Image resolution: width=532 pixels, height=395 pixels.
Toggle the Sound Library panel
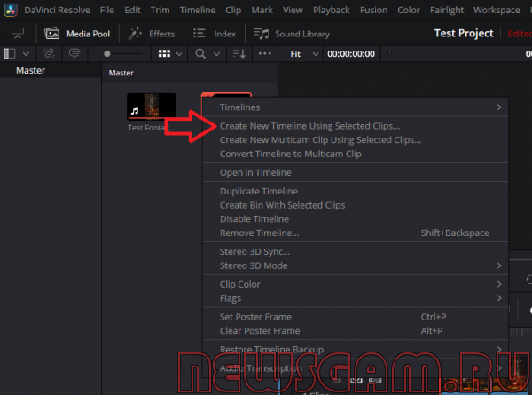click(x=292, y=34)
